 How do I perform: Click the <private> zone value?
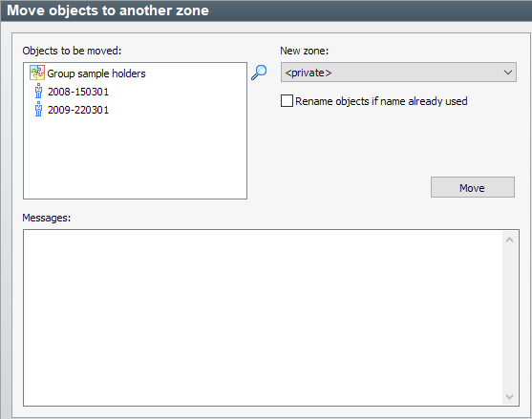[309, 73]
